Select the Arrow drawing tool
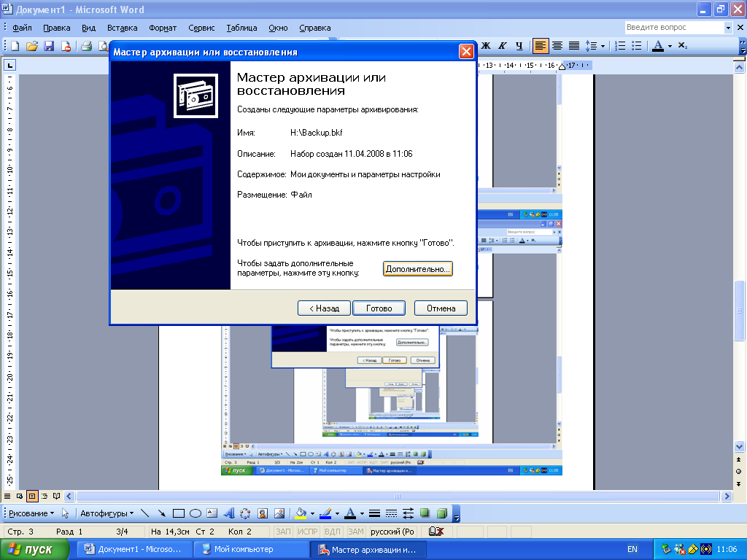This screenshot has width=747, height=560. point(161,513)
